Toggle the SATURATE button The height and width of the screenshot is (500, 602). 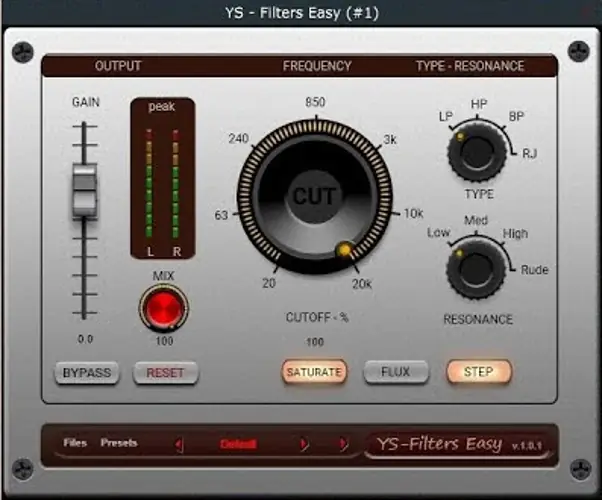(x=313, y=372)
